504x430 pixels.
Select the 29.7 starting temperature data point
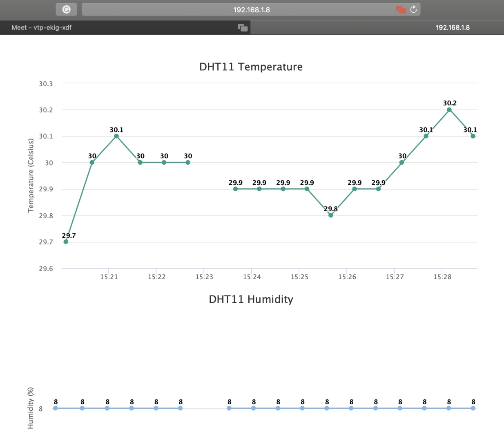pos(65,241)
